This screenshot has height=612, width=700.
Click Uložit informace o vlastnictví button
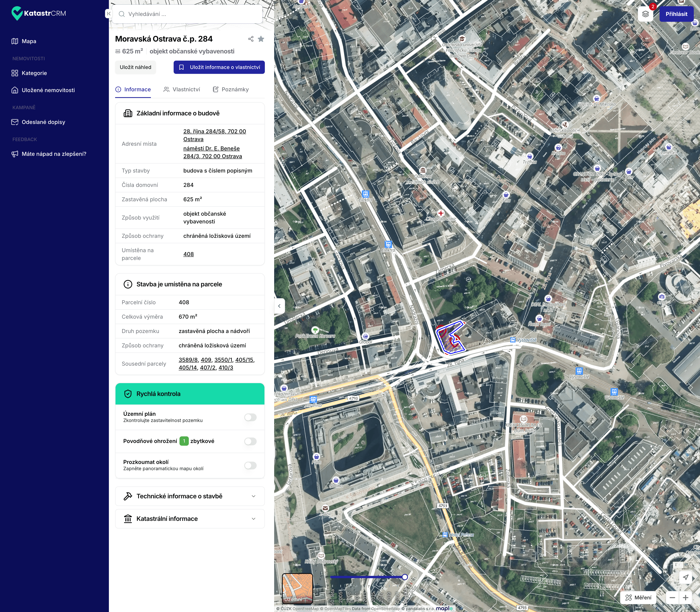[x=219, y=67]
